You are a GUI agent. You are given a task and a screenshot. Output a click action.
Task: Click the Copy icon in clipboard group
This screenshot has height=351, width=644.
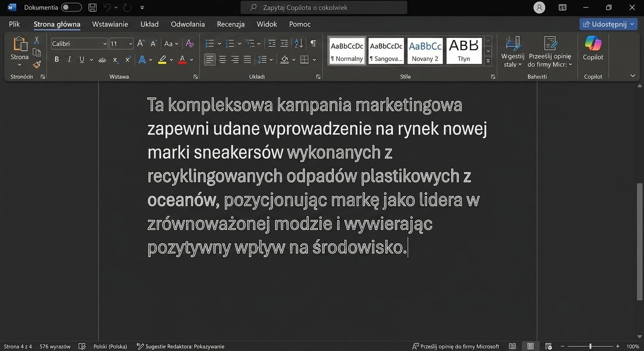pos(37,53)
